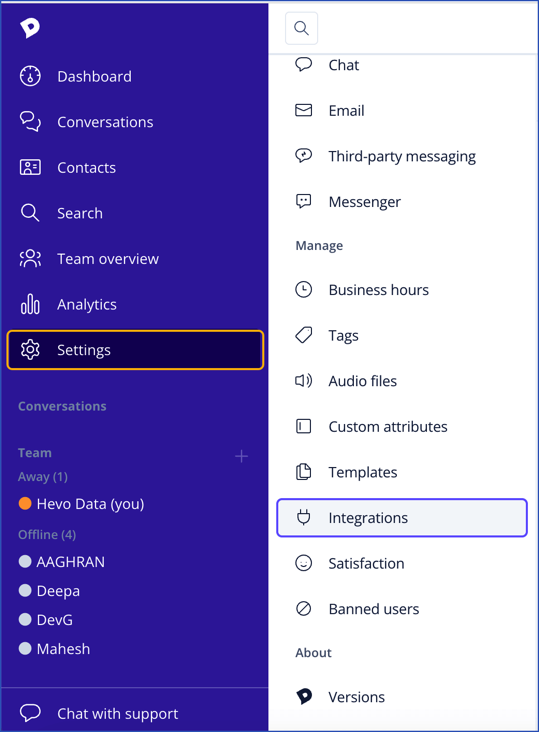Click the Conversations speech bubbles icon
This screenshot has height=732, width=539.
point(30,122)
